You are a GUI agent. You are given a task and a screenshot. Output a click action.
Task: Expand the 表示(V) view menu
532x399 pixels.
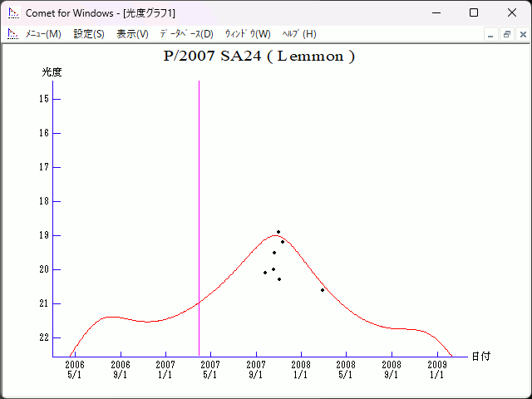[x=132, y=34]
